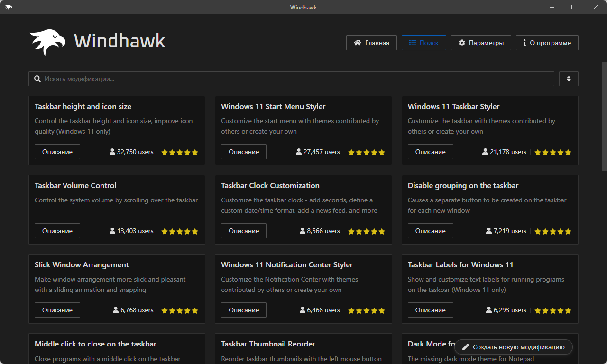This screenshot has height=364, width=607.
Task: Open the О программе about tab
Action: tap(547, 43)
